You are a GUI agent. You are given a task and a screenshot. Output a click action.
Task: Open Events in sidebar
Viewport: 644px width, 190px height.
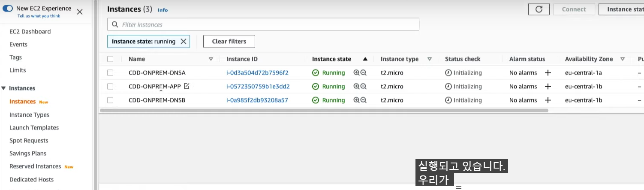pos(18,44)
